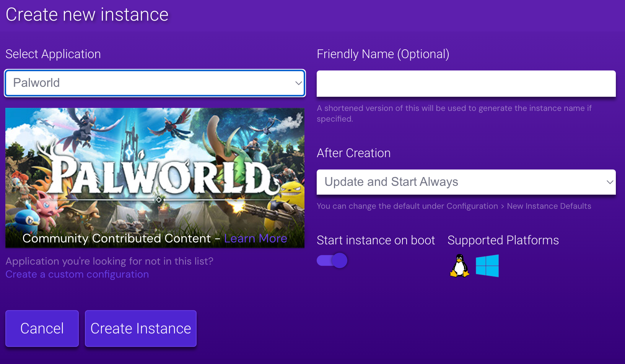The image size is (625, 364).
Task: Click the Create Instance button
Action: [x=140, y=328]
